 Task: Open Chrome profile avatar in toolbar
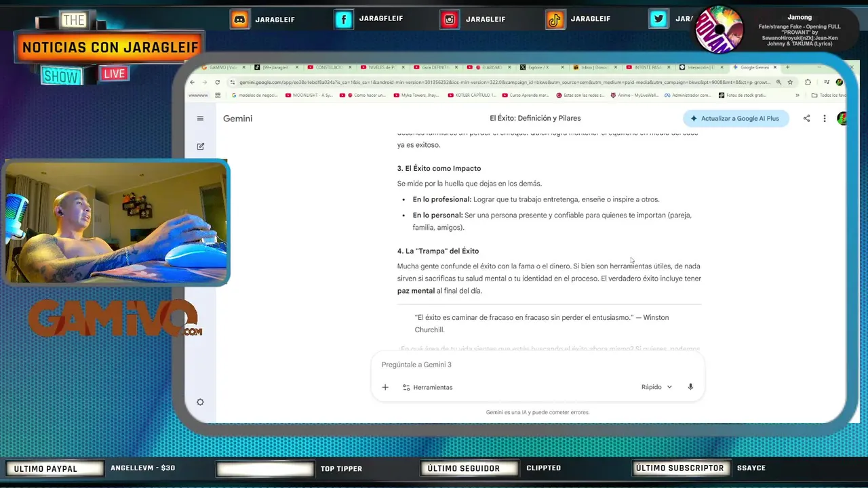839,82
